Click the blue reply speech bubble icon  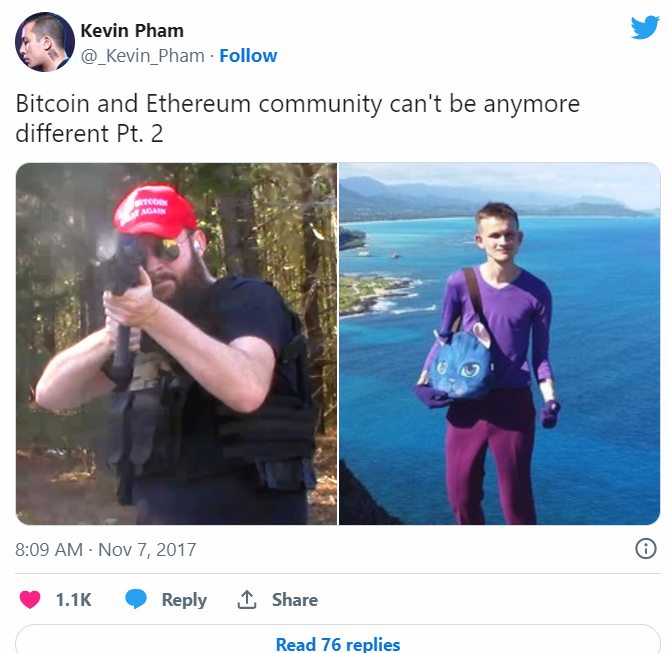pyautogui.click(x=136, y=599)
